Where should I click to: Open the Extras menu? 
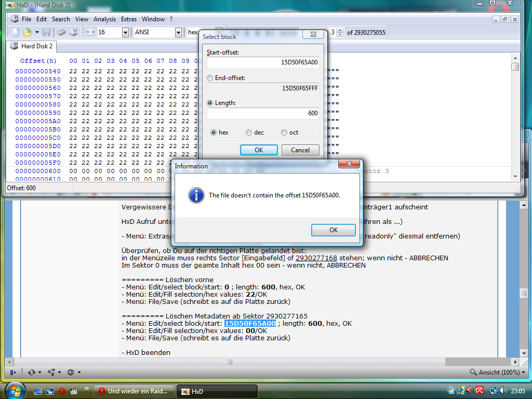(129, 19)
